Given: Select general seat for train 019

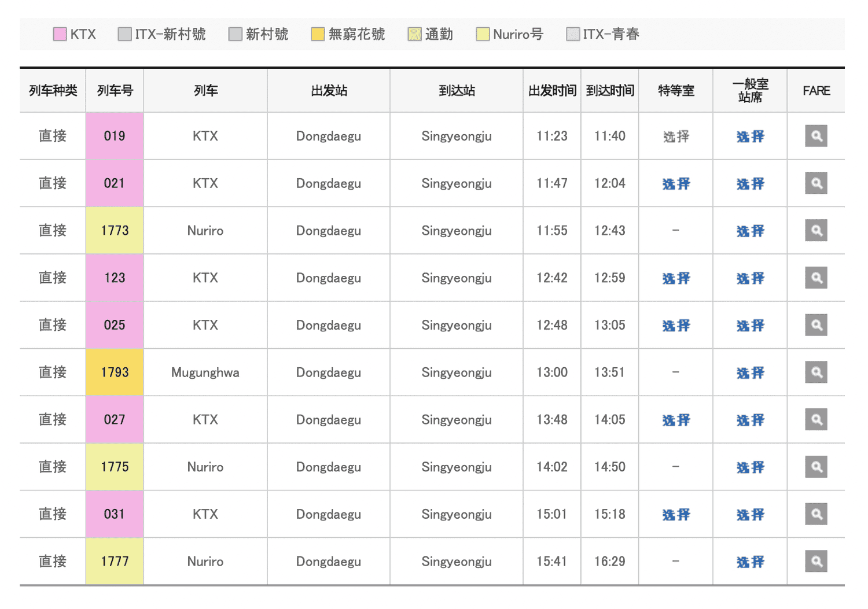Looking at the screenshot, I should coord(750,136).
